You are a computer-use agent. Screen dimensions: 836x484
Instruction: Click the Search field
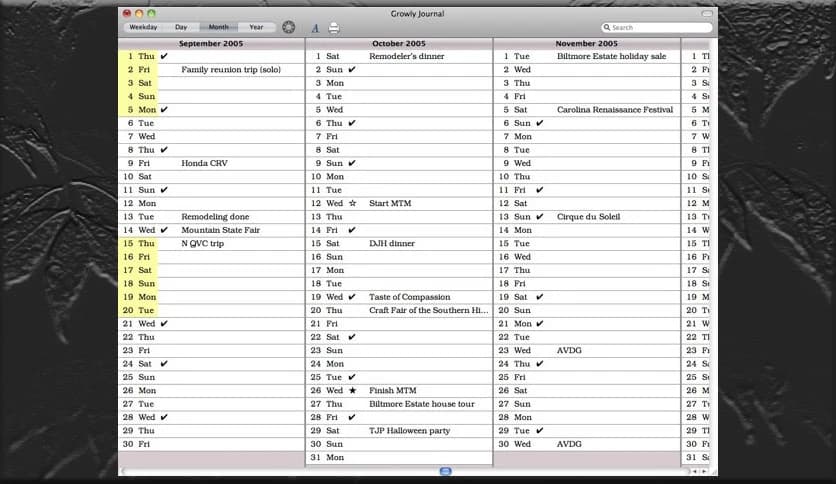657,27
